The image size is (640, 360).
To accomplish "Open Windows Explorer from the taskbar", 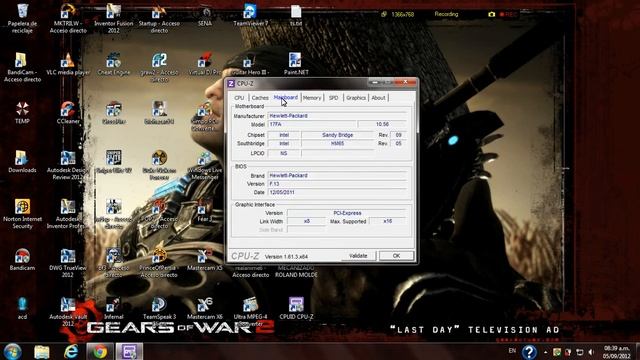I will [42, 351].
